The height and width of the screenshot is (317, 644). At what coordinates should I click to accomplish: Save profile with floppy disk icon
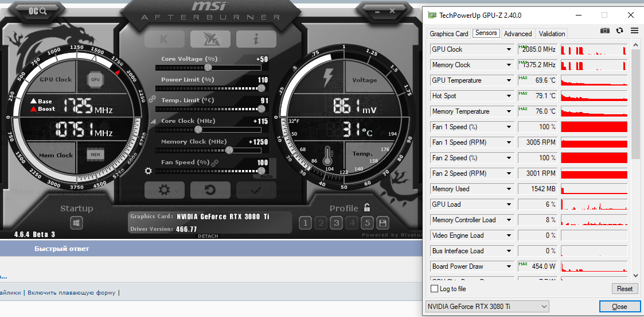pos(383,223)
